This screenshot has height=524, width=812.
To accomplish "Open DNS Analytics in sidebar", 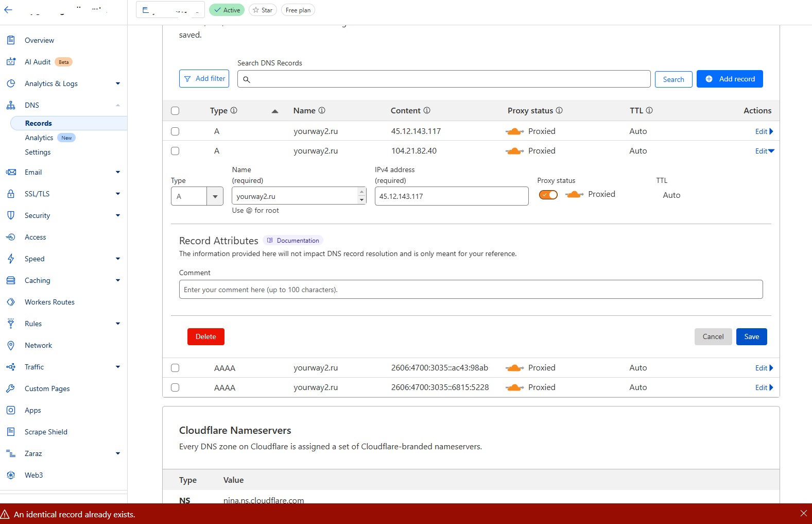I will pos(39,138).
